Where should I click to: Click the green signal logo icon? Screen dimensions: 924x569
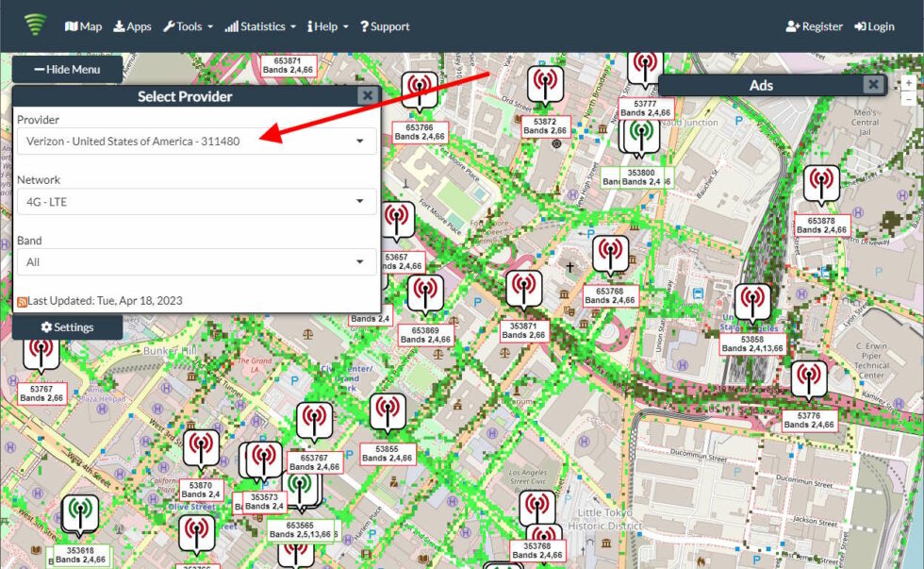tap(36, 25)
